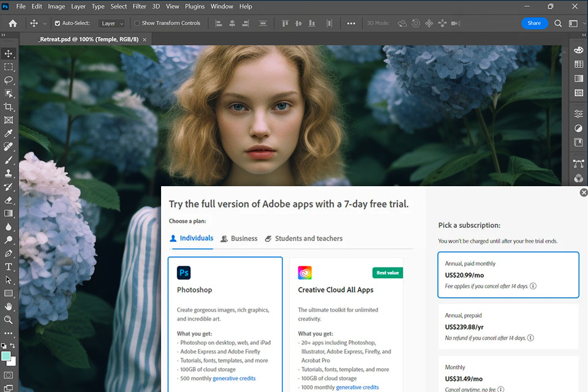
Task: Select the Individuals plan tab
Action: tap(191, 238)
